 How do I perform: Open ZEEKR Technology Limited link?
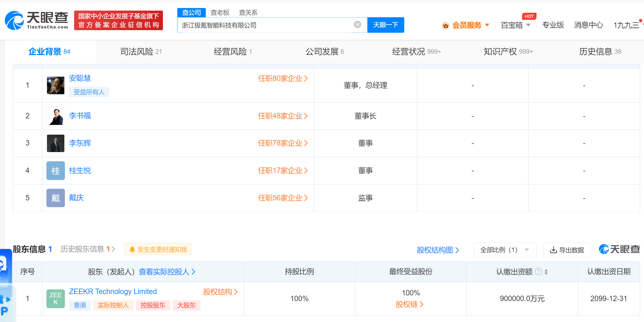pos(113,292)
